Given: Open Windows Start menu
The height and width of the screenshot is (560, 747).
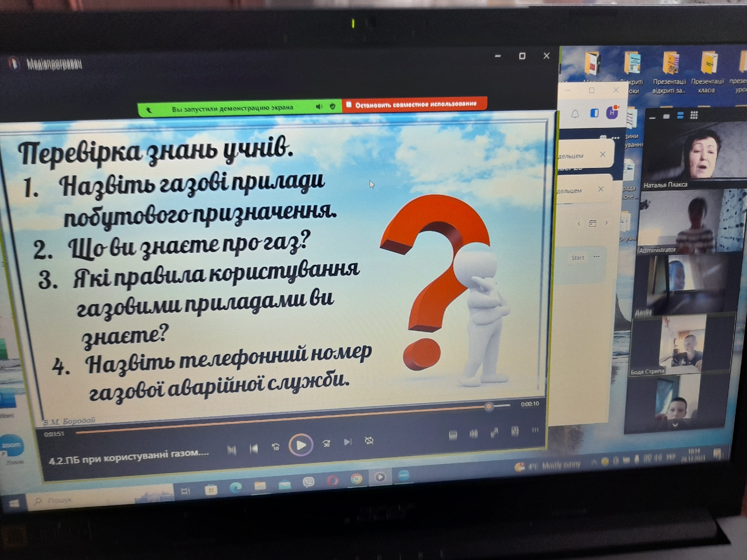Looking at the screenshot, I should tap(14, 504).
